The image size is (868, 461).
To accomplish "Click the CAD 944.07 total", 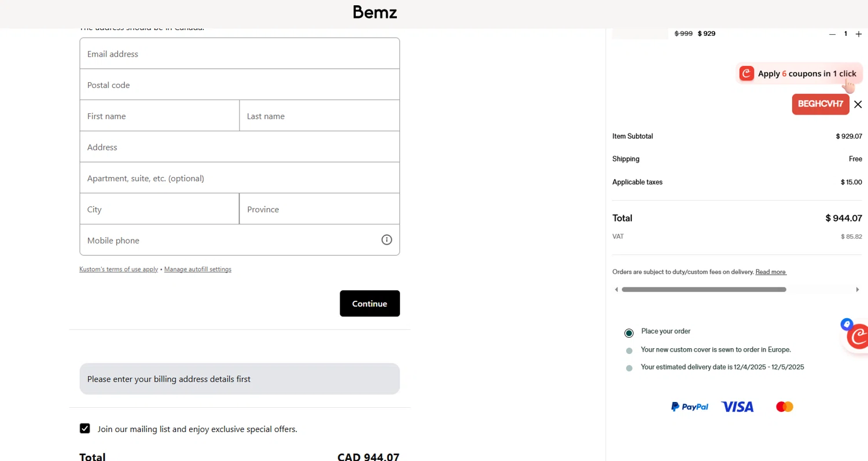I will [x=369, y=457].
